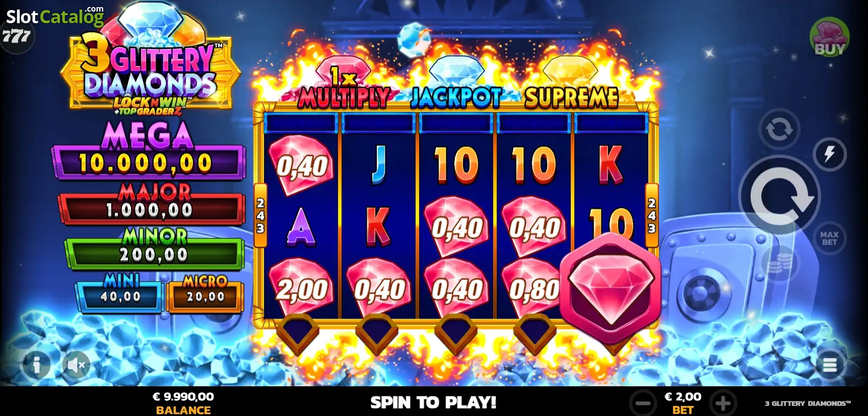Click the large spin button

(779, 196)
